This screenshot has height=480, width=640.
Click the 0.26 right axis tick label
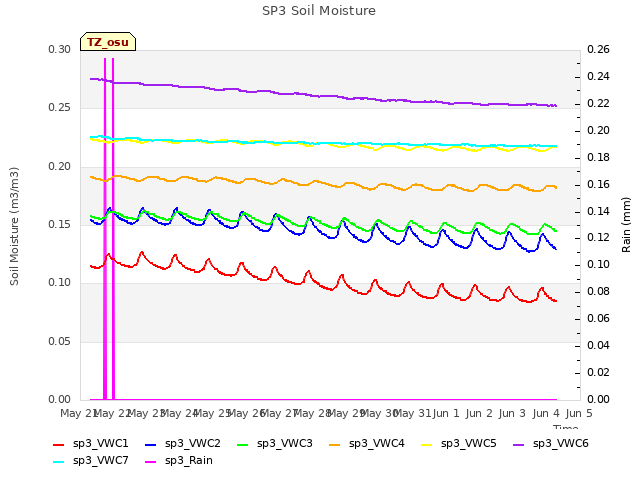(598, 49)
